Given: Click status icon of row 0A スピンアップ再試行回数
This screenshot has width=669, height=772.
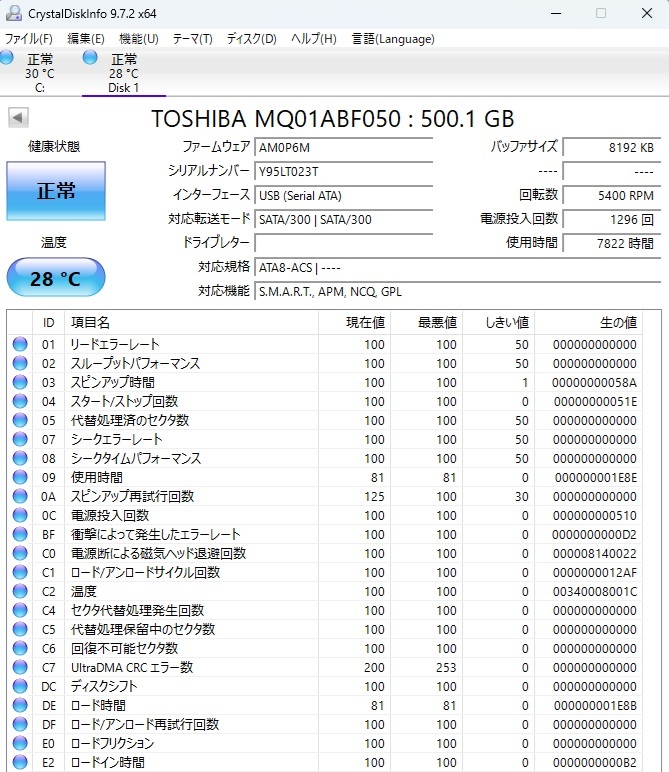Looking at the screenshot, I should pyautogui.click(x=20, y=496).
